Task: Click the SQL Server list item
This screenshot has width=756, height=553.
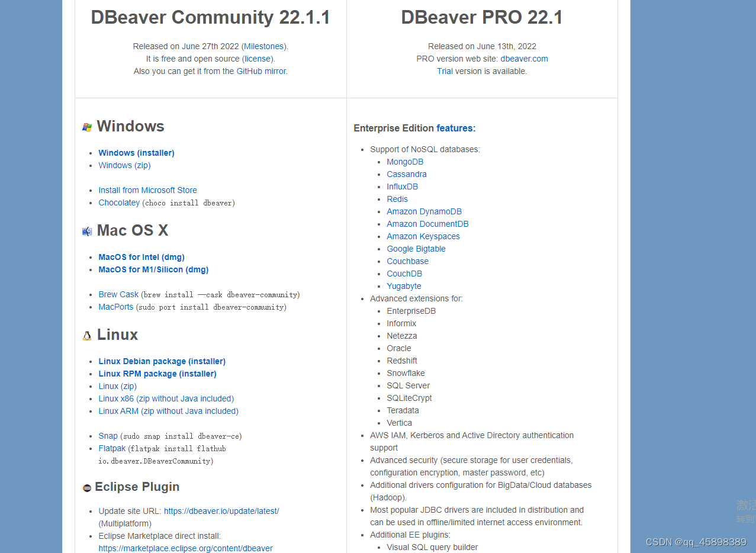Action: (408, 385)
